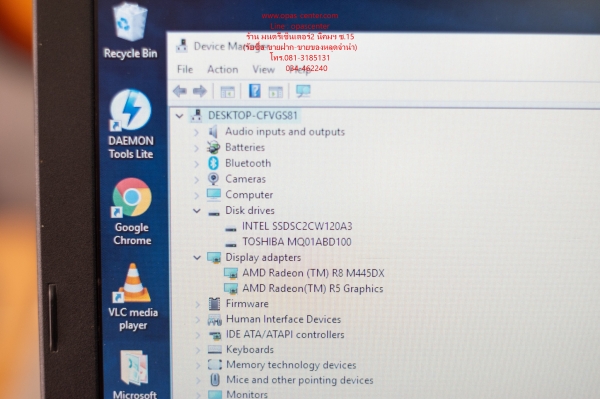Viewport: 600px width, 399px height.
Task: Select AMD Radeon (TM) R8 M445DX adapter
Action: tap(313, 273)
